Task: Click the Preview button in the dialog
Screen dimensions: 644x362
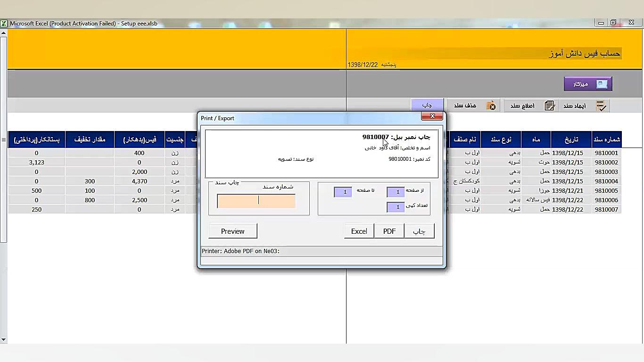Action: 233,231
